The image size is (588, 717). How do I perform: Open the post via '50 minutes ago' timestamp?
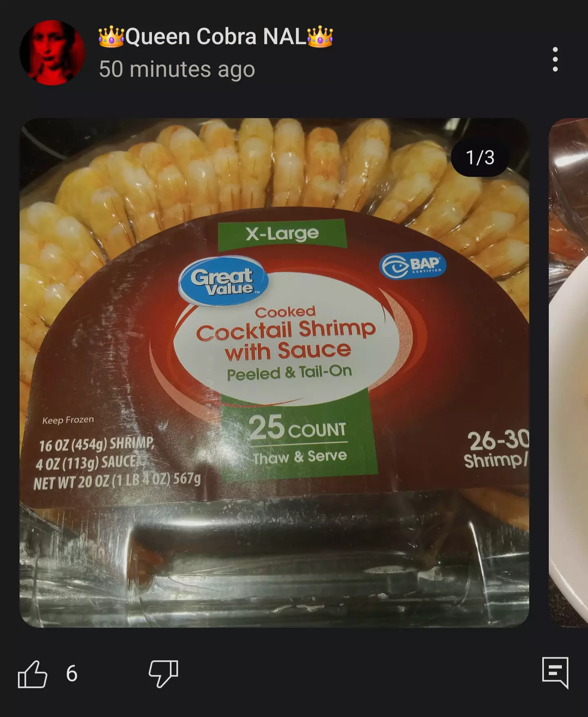177,69
